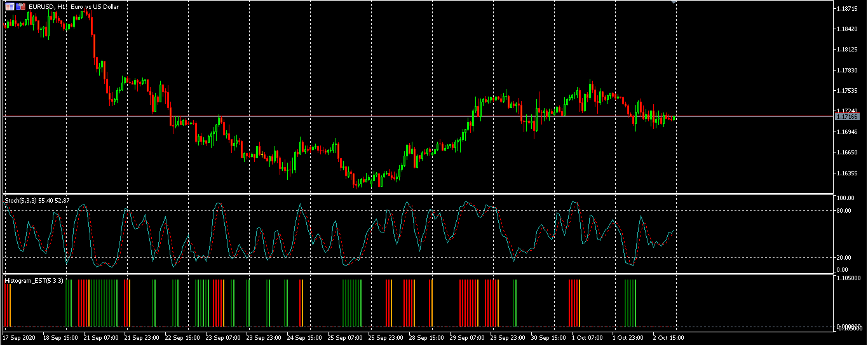The image size is (868, 345).
Task: Click the current price tag 1.17166
Action: (x=846, y=116)
